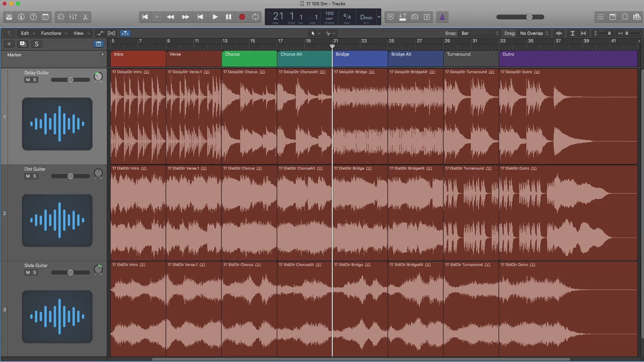Solo the Dist Guitar track
Image resolution: width=644 pixels, height=362 pixels.
pyautogui.click(x=35, y=176)
